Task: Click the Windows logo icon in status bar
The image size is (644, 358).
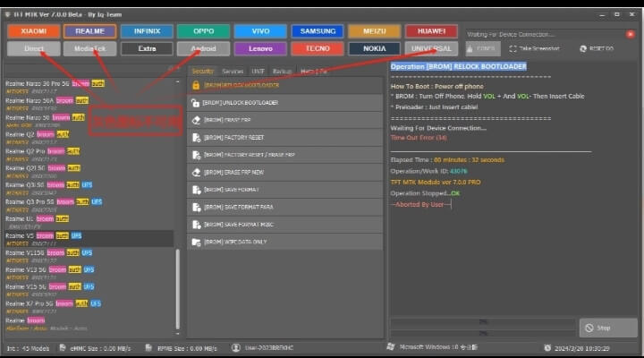Action: pos(391,347)
